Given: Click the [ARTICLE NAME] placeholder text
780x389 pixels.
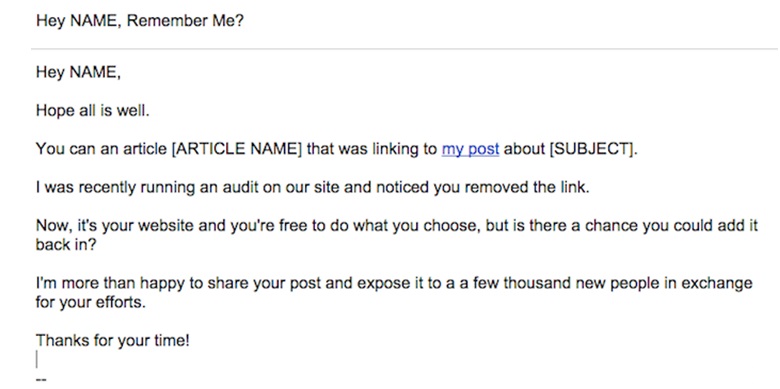Looking at the screenshot, I should pos(236,149).
